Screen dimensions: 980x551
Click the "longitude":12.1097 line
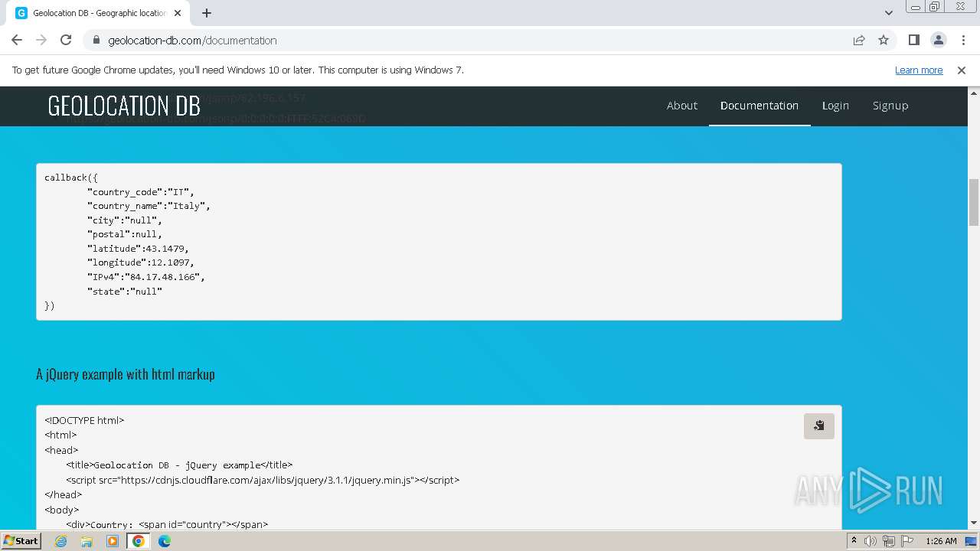[141, 262]
